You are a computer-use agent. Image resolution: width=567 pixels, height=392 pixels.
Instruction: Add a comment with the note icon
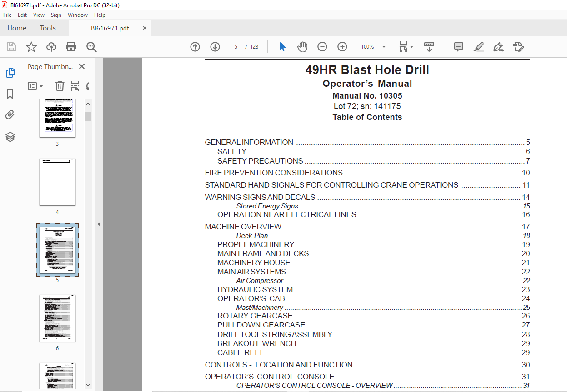tap(459, 47)
